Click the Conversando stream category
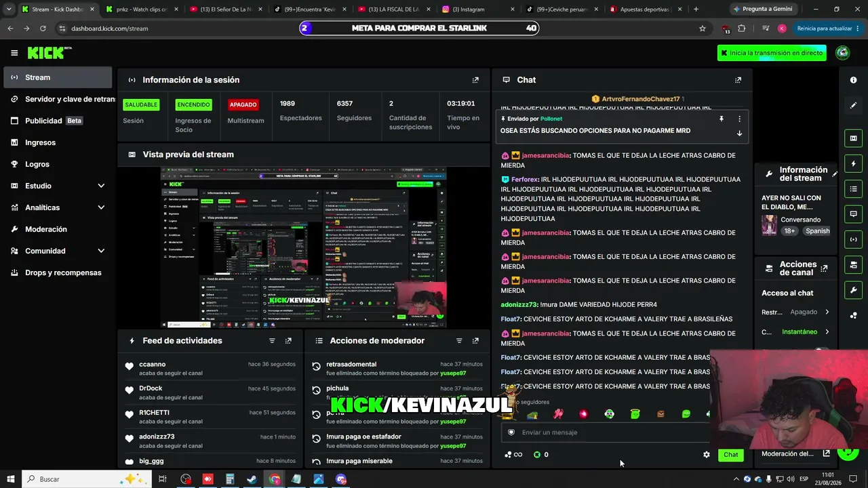This screenshot has height=488, width=868. (x=800, y=220)
